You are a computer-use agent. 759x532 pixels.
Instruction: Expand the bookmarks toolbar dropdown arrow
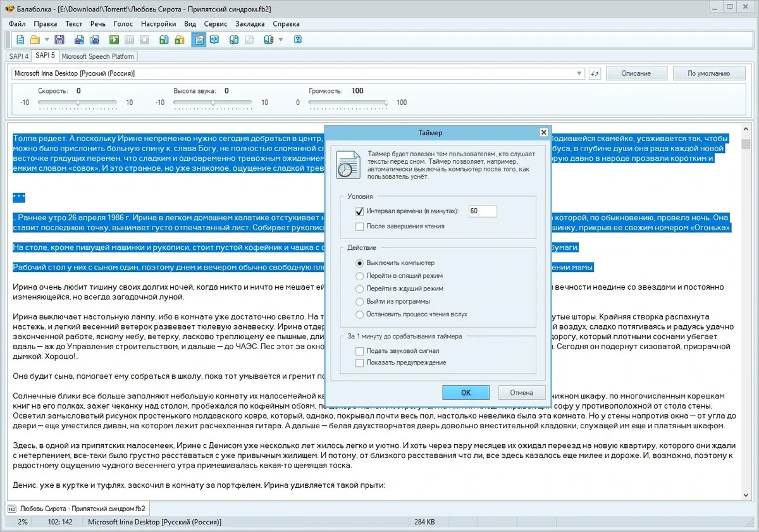tap(281, 40)
